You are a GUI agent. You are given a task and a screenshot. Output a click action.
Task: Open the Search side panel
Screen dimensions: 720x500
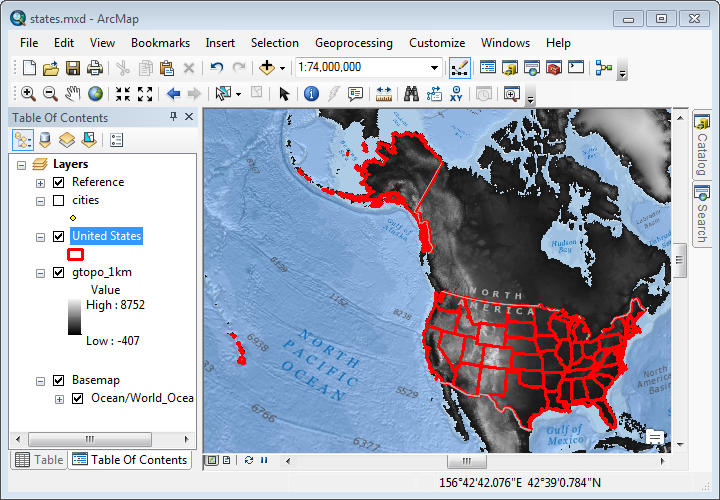click(x=702, y=214)
